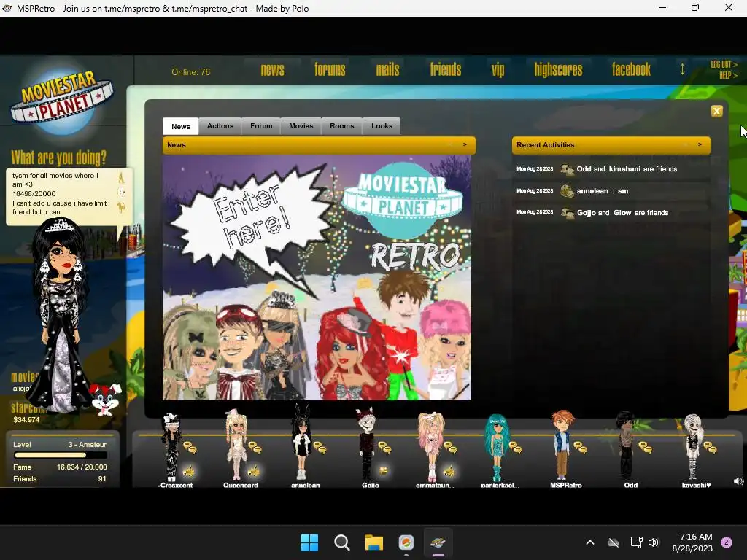Click the HELP link
The image size is (747, 560).
728,75
